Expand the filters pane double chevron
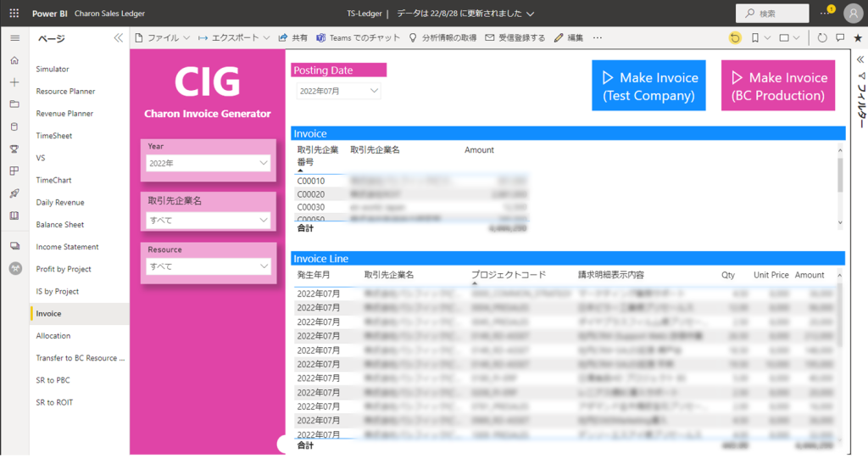The height and width of the screenshot is (459, 868). (x=860, y=59)
